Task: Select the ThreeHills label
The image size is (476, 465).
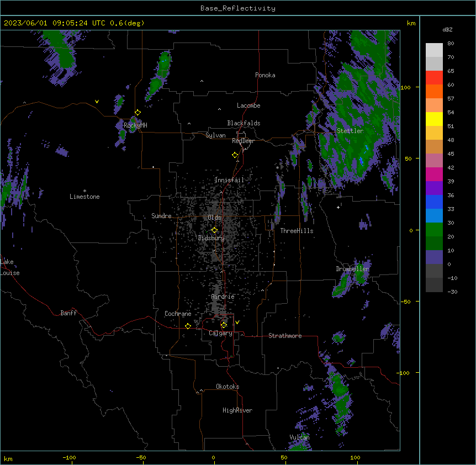Action: 297,231
